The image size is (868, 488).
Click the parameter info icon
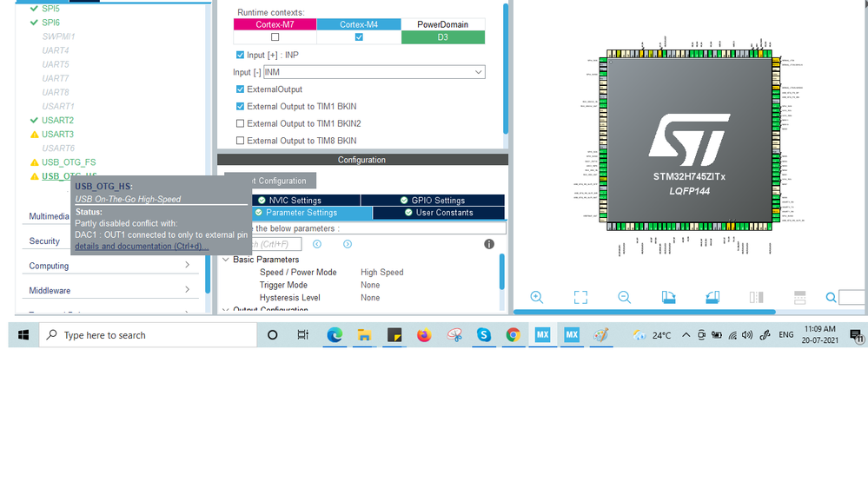tap(489, 244)
